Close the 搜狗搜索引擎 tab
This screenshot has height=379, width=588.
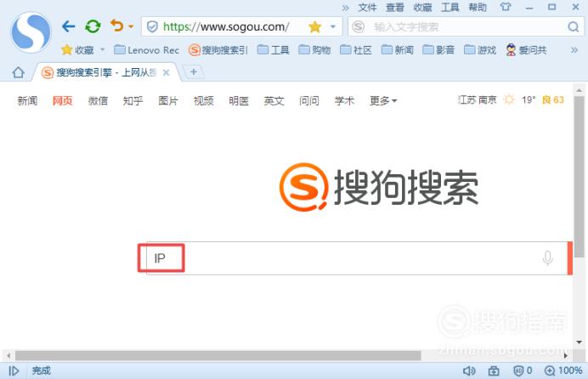[166, 73]
